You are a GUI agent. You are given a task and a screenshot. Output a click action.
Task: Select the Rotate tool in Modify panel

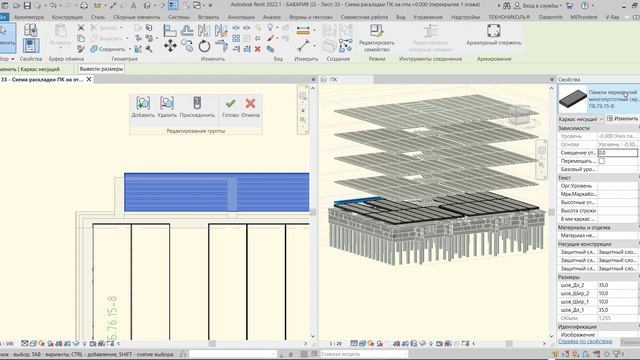tap(204, 46)
